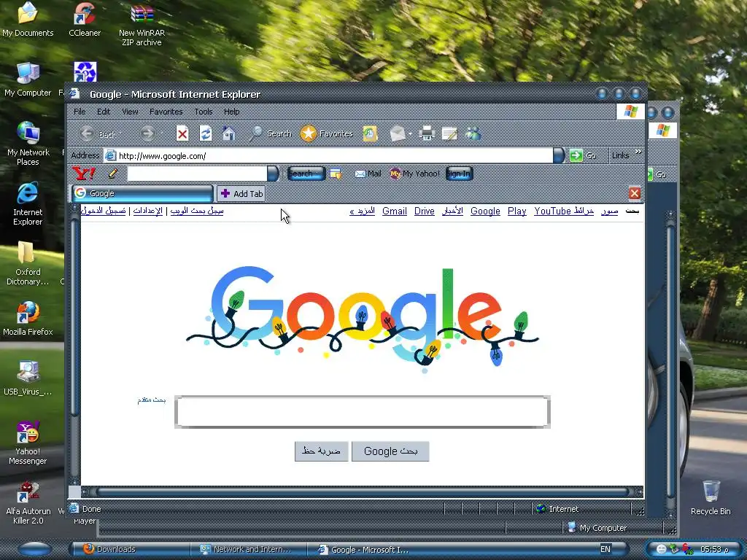Open My Yahoo! on Yahoo toolbar
Image resolution: width=747 pixels, height=560 pixels.
click(x=414, y=174)
